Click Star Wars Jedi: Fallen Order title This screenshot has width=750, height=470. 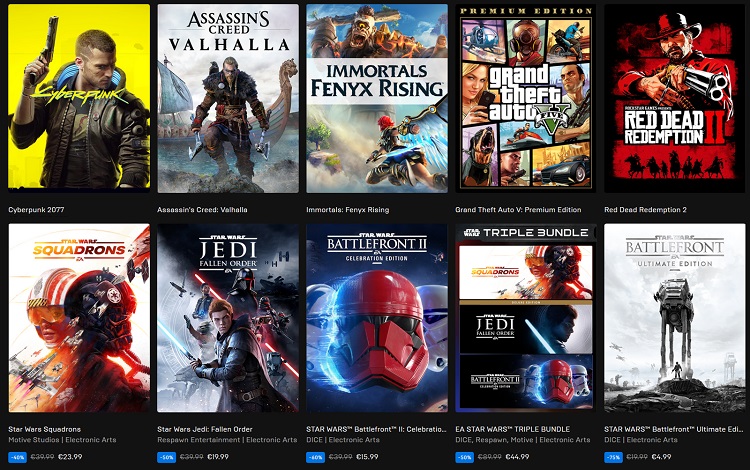(x=205, y=429)
